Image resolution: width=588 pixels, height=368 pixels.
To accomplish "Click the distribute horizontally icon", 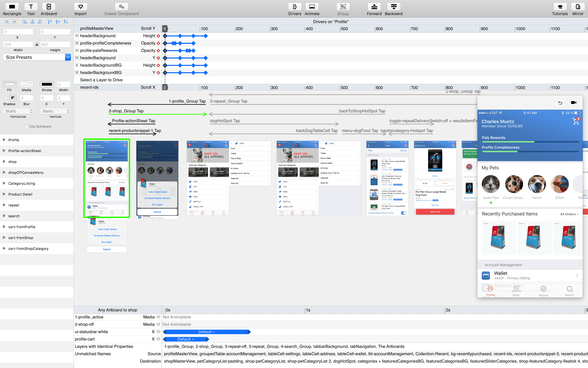I will (x=7, y=22).
